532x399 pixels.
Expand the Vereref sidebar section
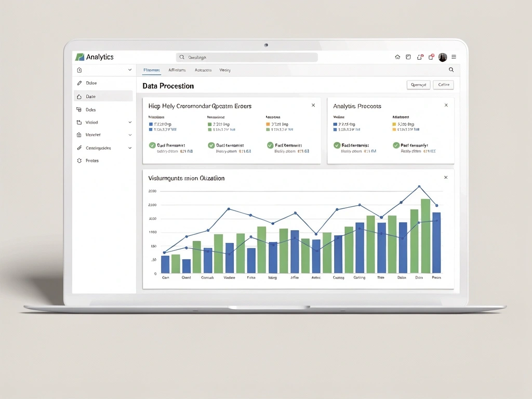pyautogui.click(x=130, y=135)
